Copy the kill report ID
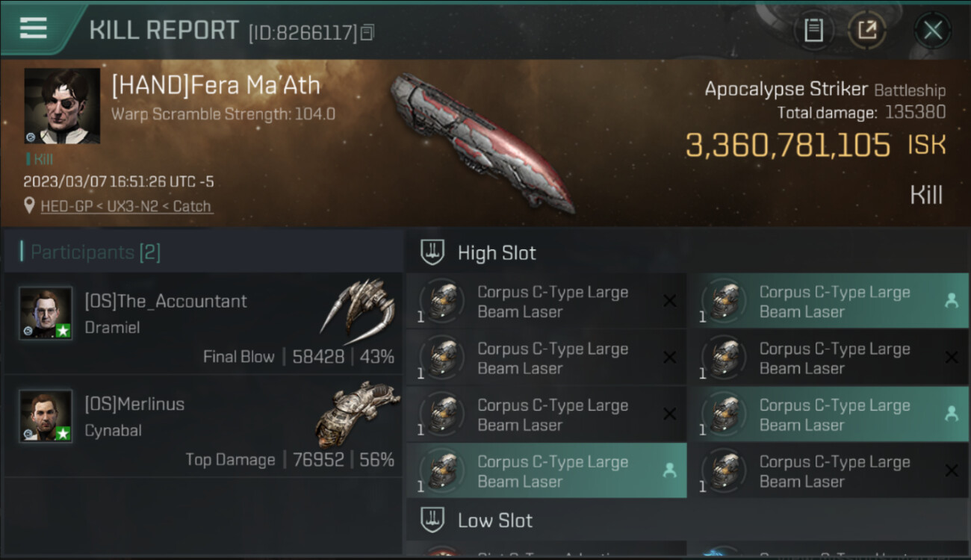The height and width of the screenshot is (560, 971). (367, 32)
